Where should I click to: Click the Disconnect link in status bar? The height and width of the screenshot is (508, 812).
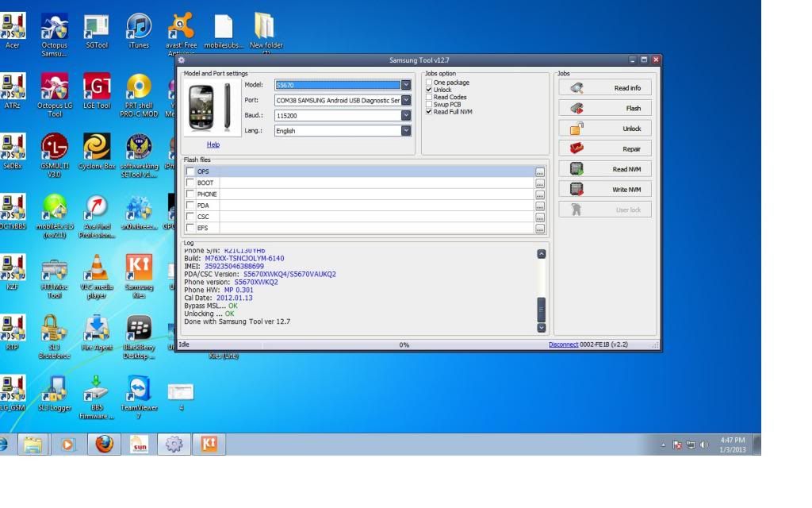563,344
